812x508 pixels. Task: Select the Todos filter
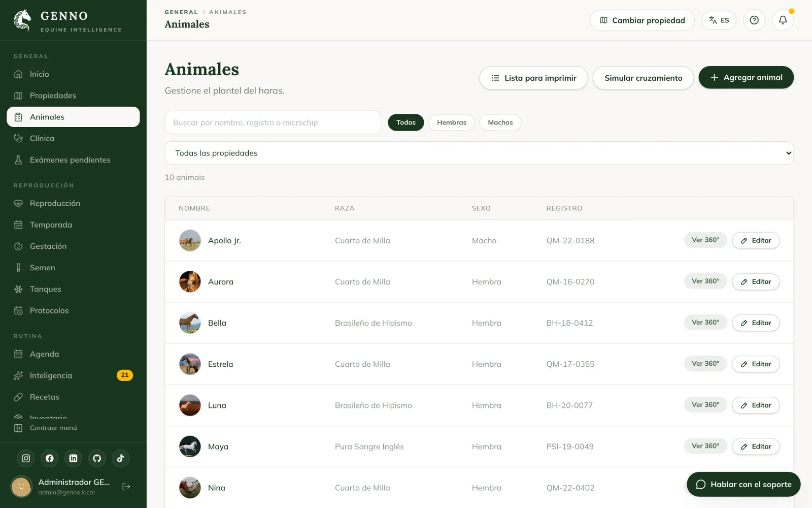[406, 122]
